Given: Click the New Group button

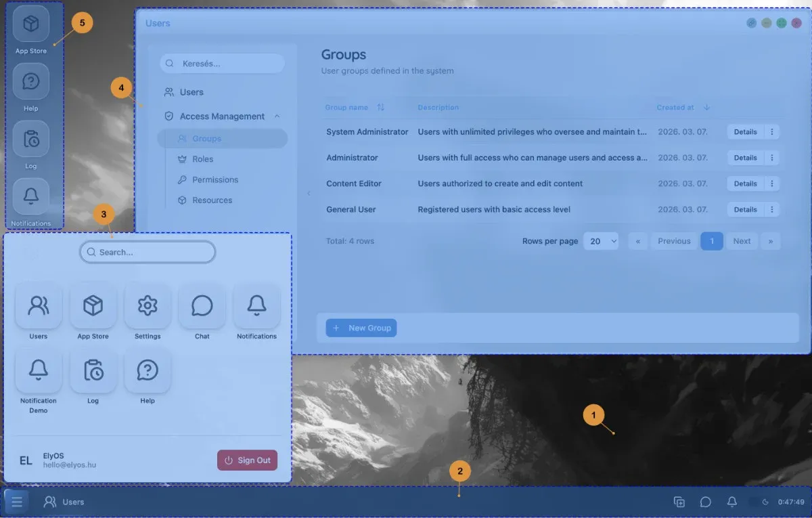Looking at the screenshot, I should pos(361,328).
